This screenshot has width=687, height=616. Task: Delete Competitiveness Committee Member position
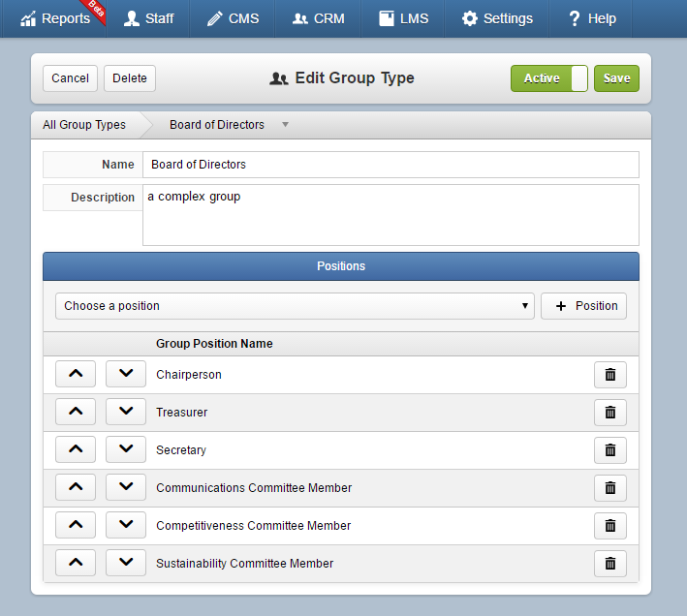coord(610,525)
